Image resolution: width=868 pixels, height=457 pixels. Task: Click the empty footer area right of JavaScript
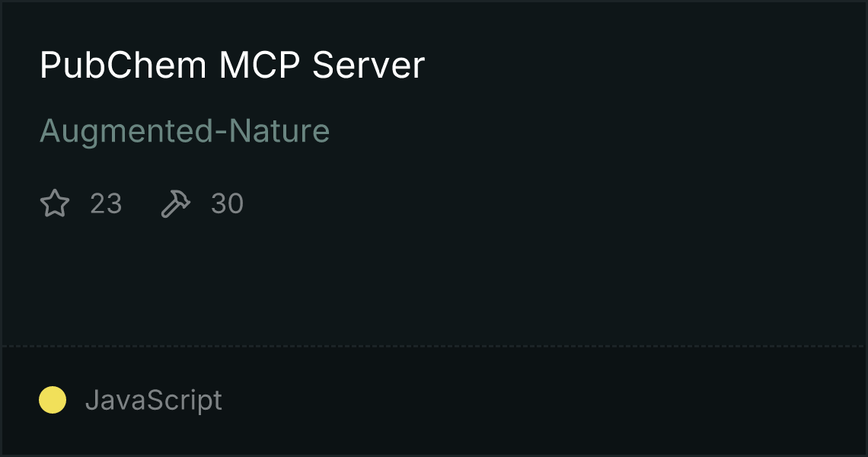[542, 401]
